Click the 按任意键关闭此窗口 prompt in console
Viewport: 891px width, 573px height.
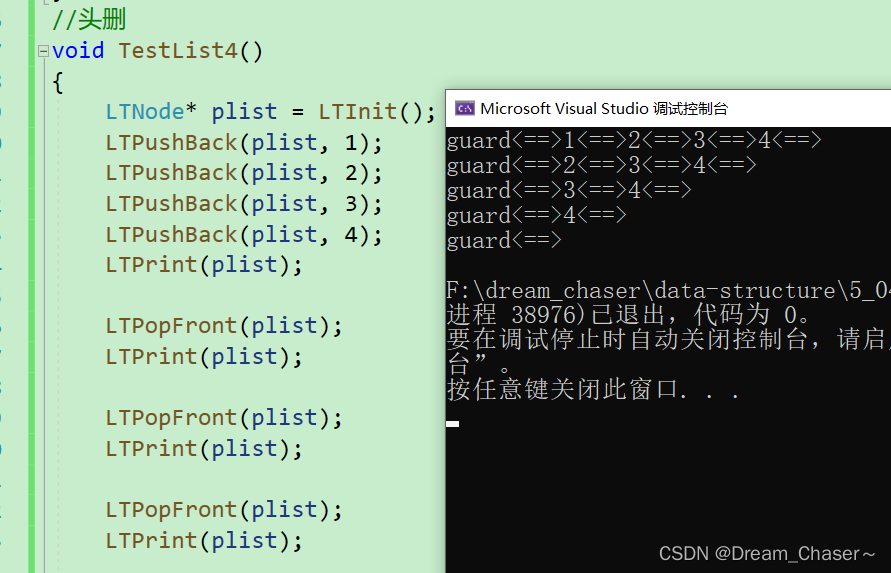click(x=593, y=390)
